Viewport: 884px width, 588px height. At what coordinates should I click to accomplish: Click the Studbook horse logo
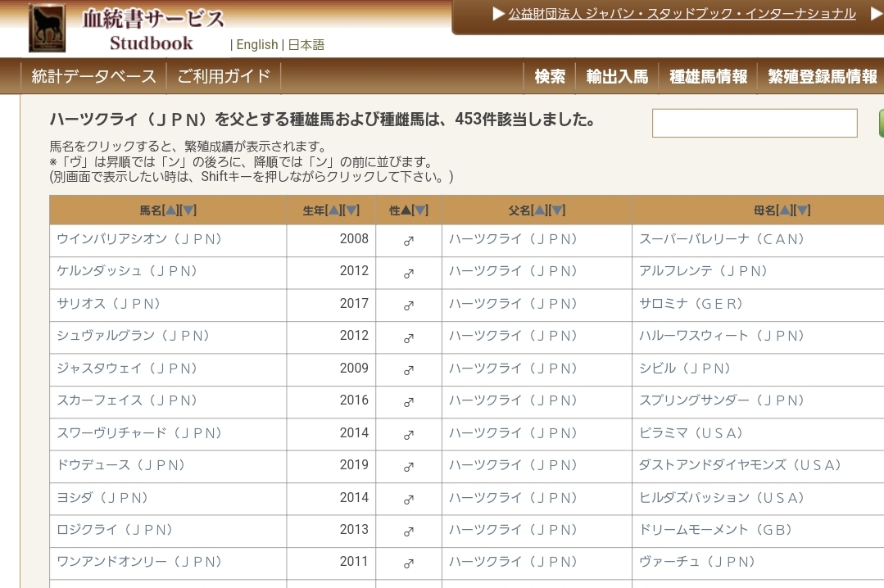click(48, 28)
